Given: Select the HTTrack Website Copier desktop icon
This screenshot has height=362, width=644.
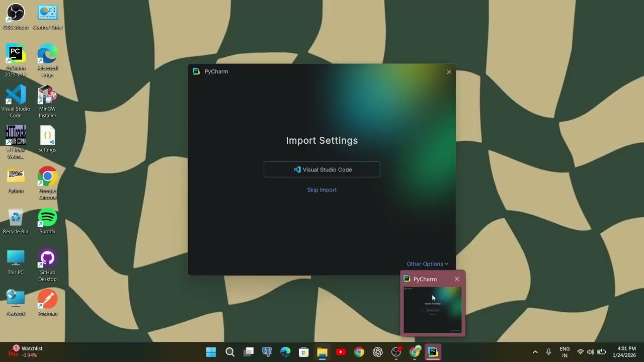Looking at the screenshot, I should [x=16, y=142].
